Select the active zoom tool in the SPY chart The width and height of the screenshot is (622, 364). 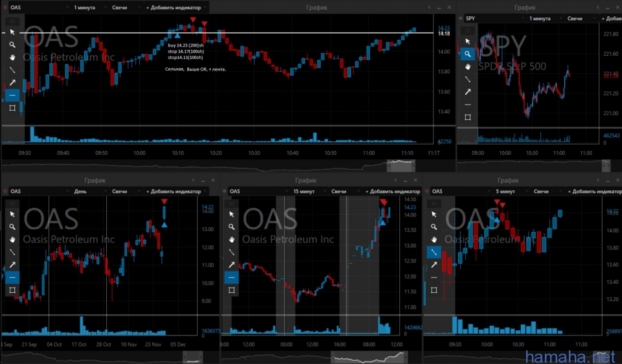[468, 54]
